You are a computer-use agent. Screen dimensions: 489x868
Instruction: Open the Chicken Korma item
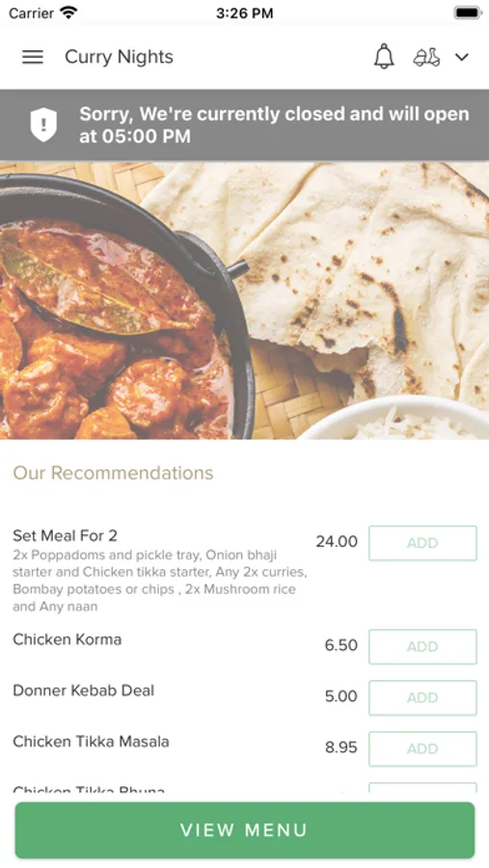[67, 639]
